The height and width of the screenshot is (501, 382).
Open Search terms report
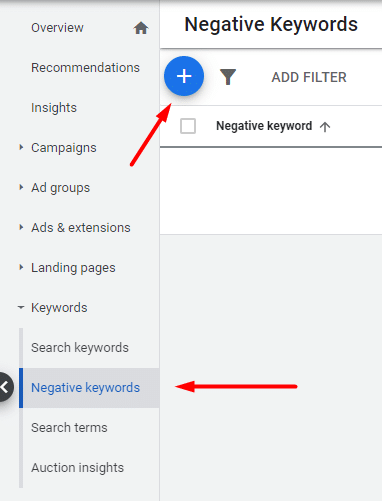tap(69, 428)
